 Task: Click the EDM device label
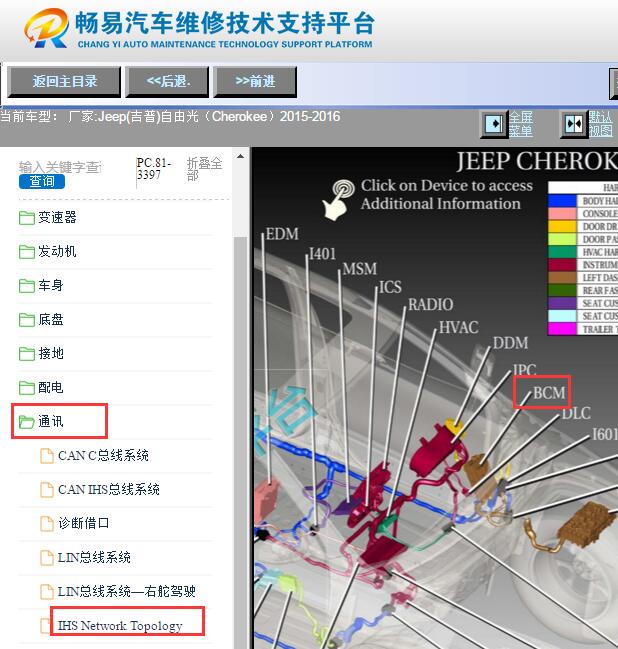pos(282,234)
